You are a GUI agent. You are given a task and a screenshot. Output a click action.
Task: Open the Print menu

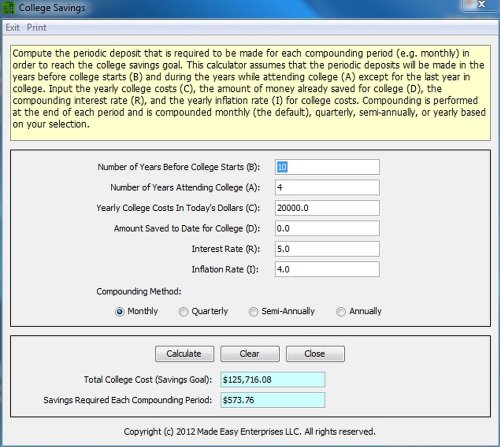point(37,28)
